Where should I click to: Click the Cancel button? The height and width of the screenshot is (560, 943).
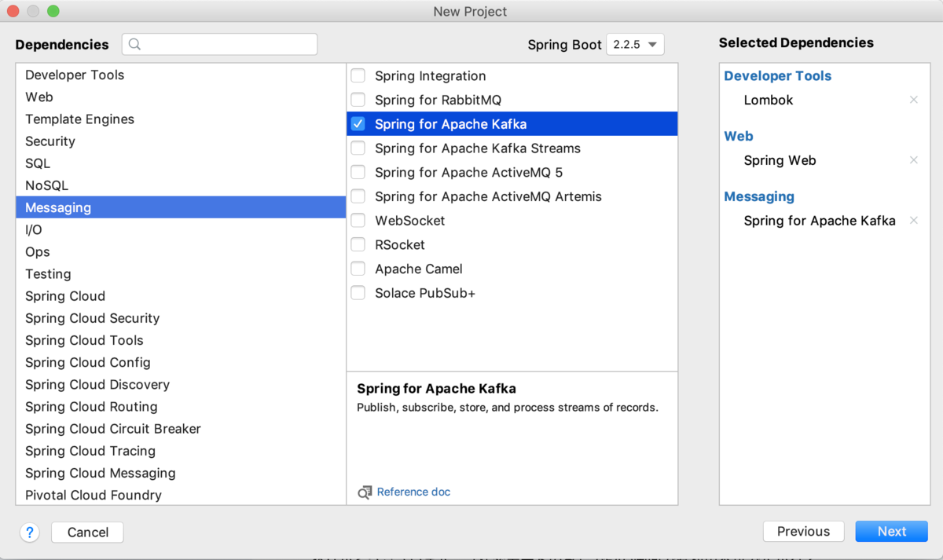[87, 533]
